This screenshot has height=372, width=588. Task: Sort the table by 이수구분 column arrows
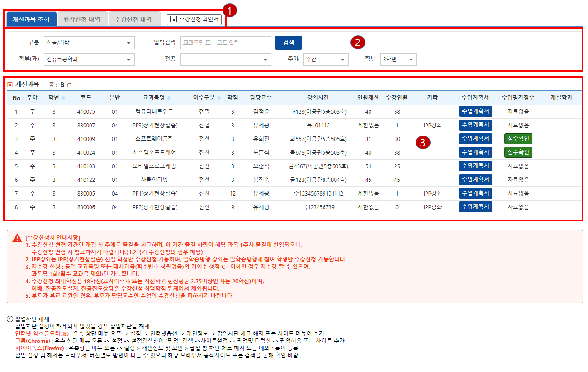click(218, 98)
